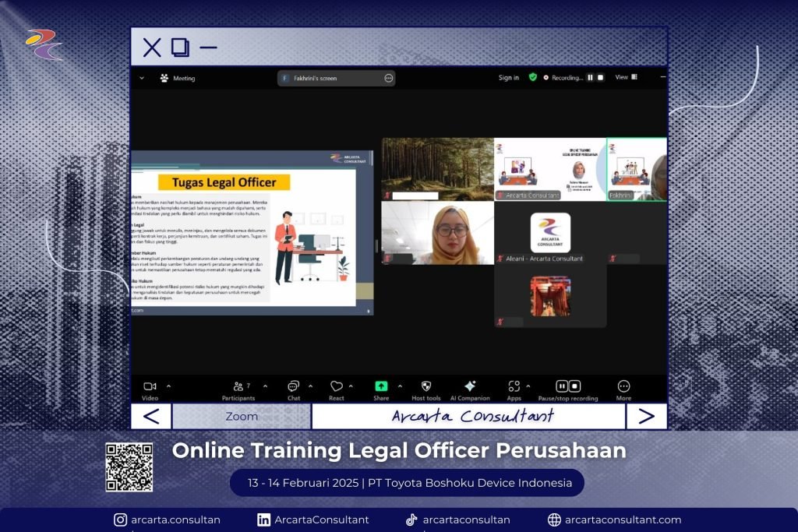Stop recording from the top bar
This screenshot has height=532, width=798.
point(600,77)
